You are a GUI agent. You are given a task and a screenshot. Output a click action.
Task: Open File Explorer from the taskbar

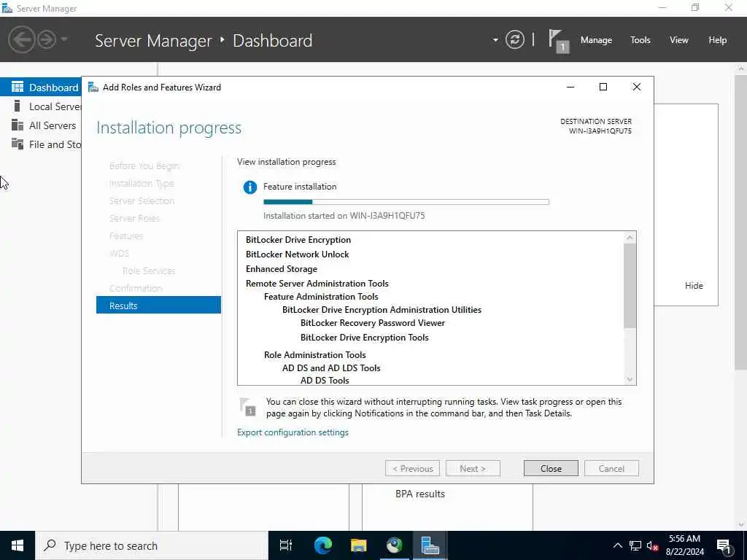click(358, 545)
